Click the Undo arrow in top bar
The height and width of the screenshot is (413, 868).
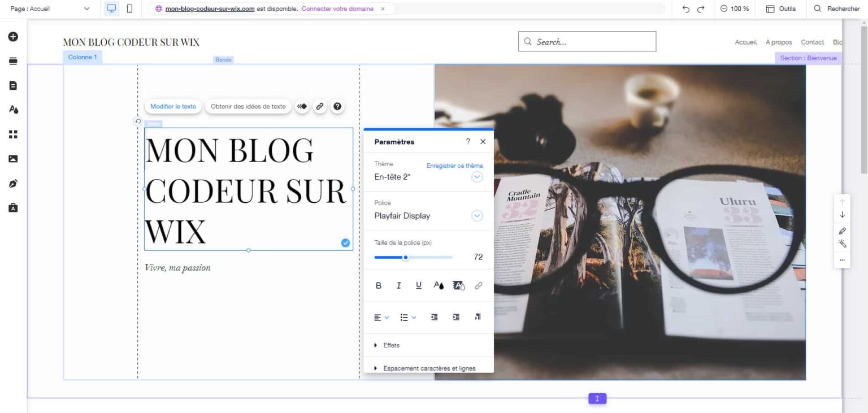pyautogui.click(x=686, y=9)
